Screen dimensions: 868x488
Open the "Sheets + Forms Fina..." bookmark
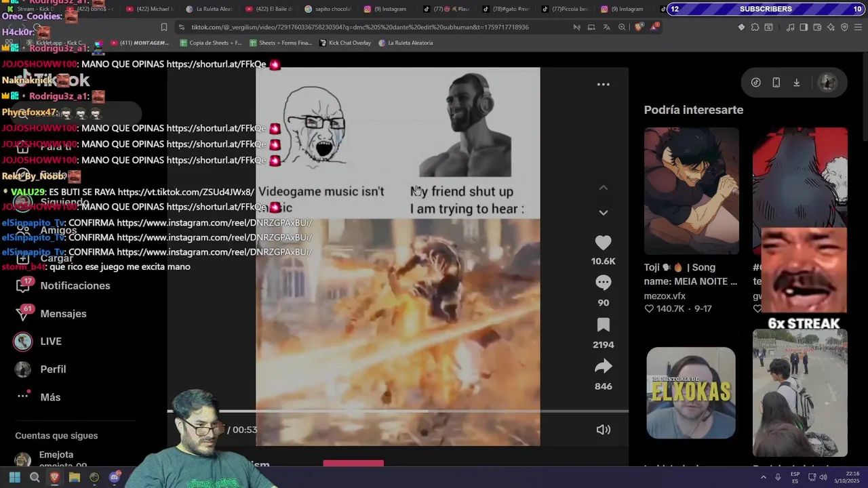(281, 43)
